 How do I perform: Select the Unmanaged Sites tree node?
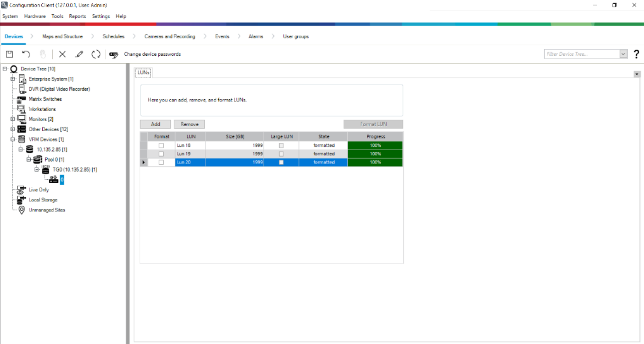[47, 210]
